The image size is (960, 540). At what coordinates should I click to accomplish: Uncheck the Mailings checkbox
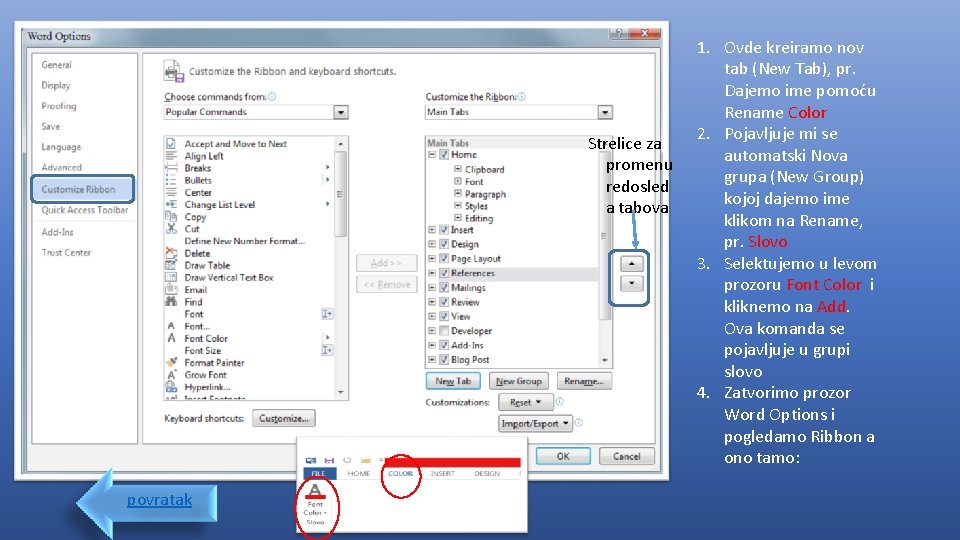(444, 287)
